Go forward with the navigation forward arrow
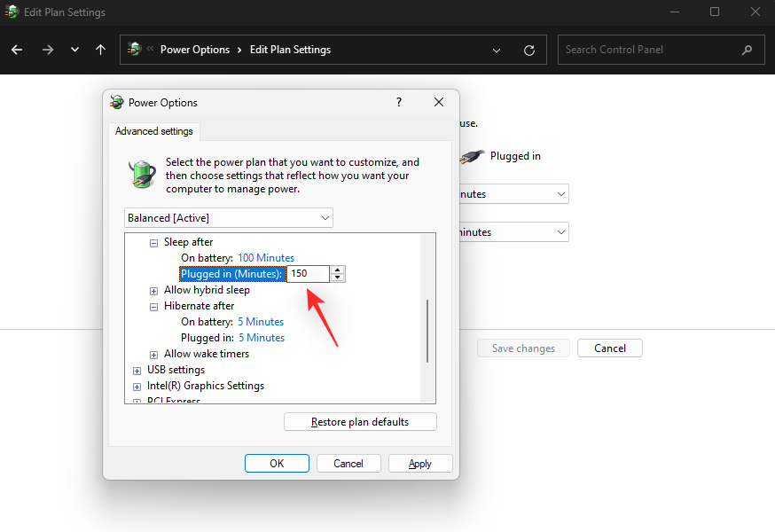Screen dimensions: 775x532 [x=48, y=50]
